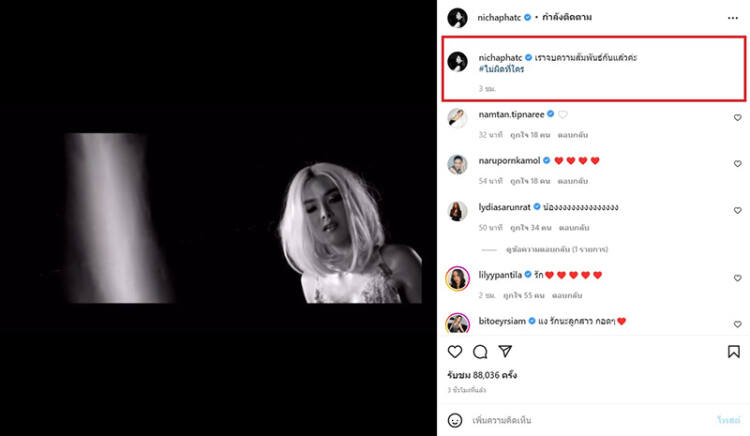The height and width of the screenshot is (436, 750).
Task: Like bitoeyrsiam's comment heart
Action: pos(738,324)
